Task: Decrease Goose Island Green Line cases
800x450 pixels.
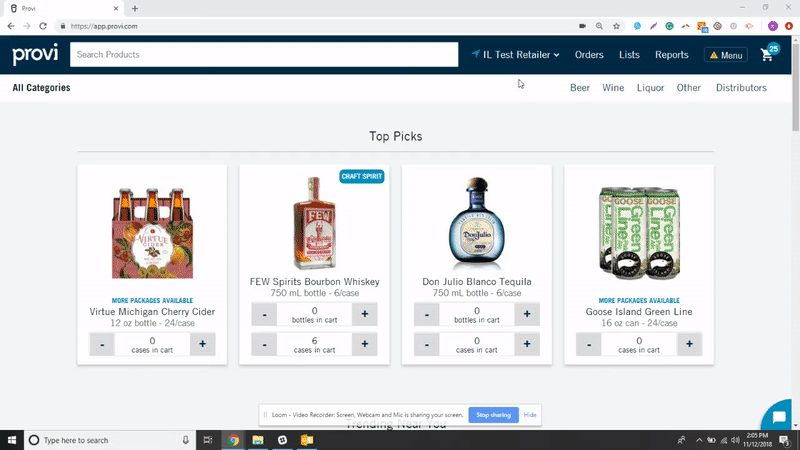Action: (x=589, y=344)
